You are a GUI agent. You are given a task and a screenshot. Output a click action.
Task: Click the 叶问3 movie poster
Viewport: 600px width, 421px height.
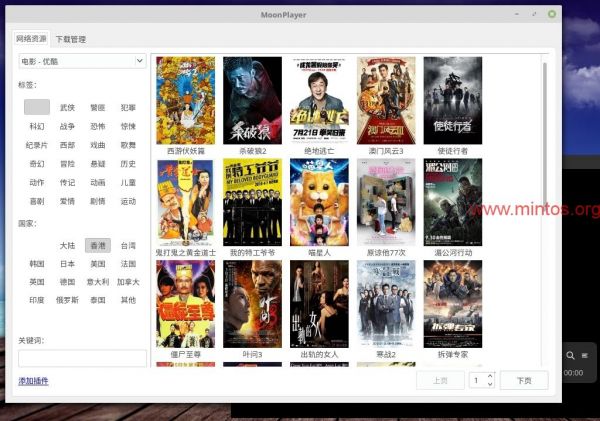point(252,304)
